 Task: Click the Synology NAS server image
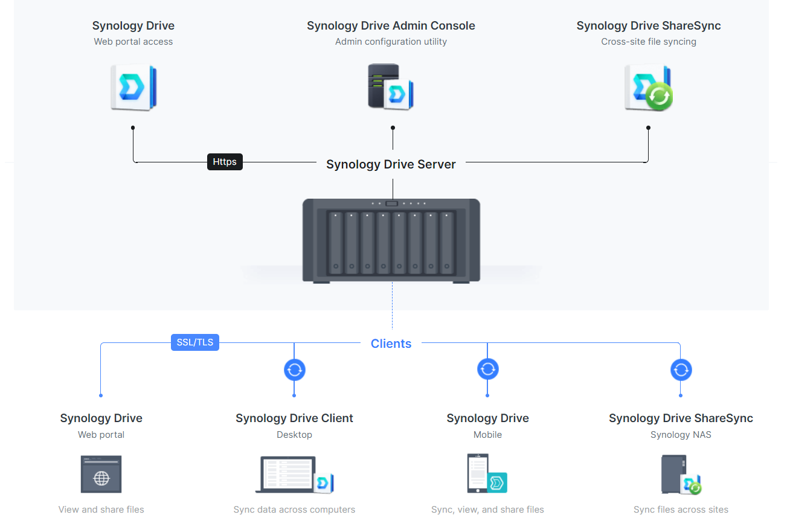pos(391,240)
